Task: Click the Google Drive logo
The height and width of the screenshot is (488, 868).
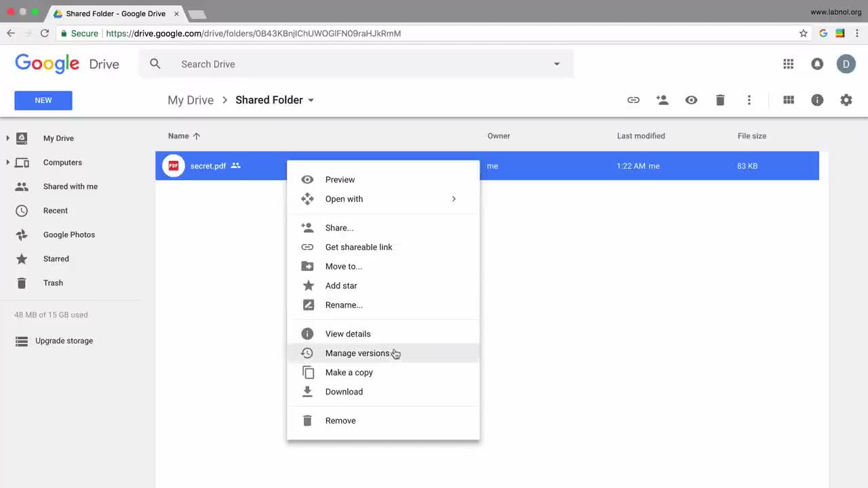Action: click(67, 64)
